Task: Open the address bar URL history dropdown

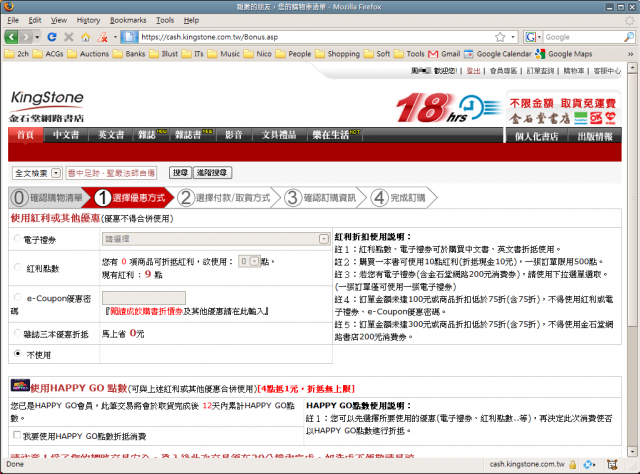Action: tap(513, 37)
